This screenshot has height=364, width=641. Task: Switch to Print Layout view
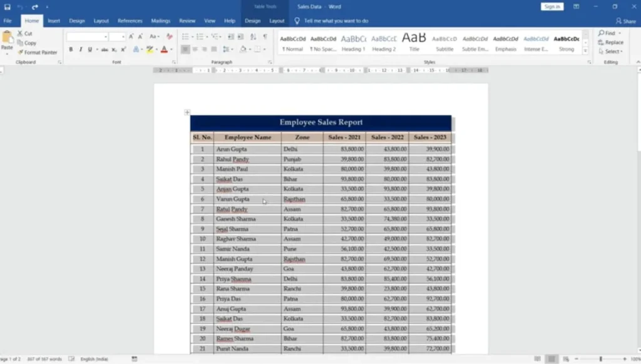(551, 359)
